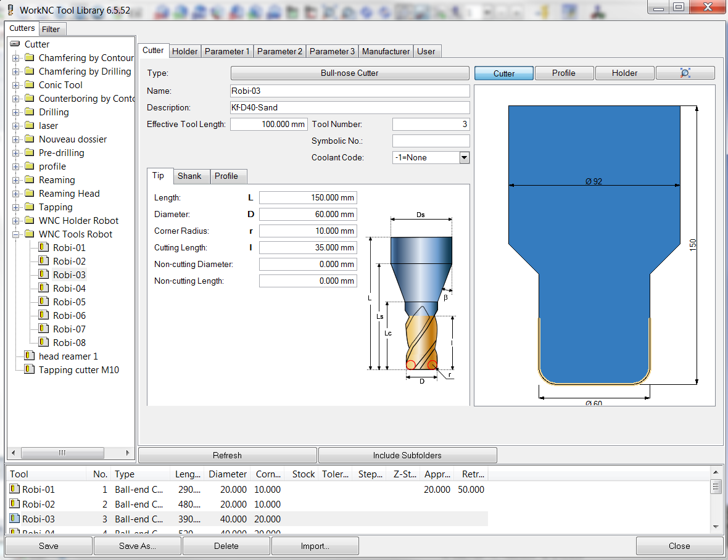Click the Save As... button
The image size is (728, 560).
tap(138, 546)
